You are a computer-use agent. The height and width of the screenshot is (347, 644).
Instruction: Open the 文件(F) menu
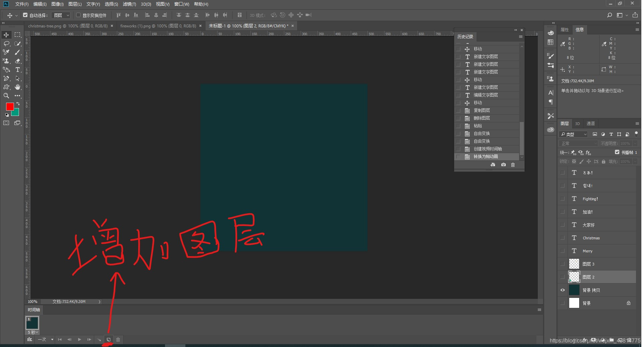pyautogui.click(x=22, y=4)
